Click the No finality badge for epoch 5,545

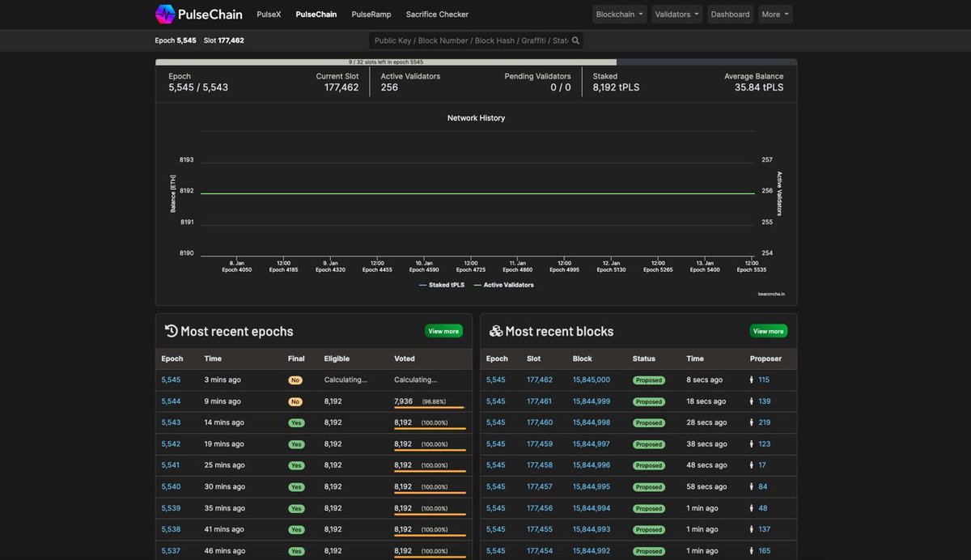tap(295, 380)
